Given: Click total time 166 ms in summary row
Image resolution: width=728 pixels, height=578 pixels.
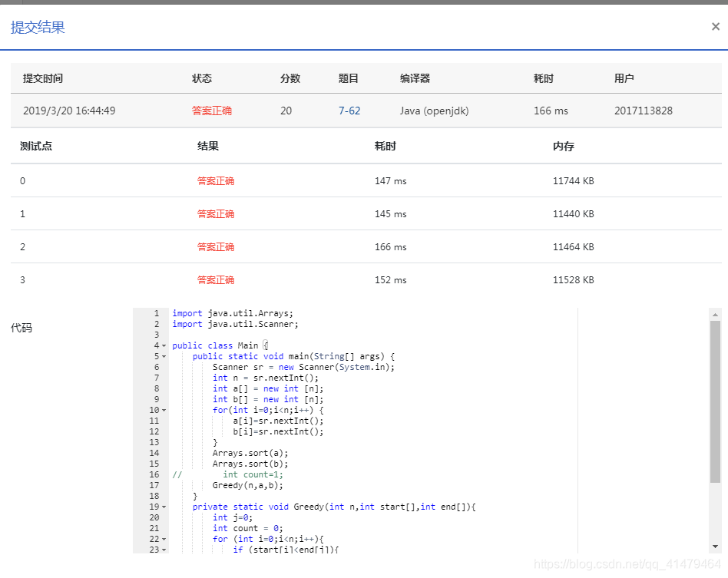Looking at the screenshot, I should (x=551, y=111).
